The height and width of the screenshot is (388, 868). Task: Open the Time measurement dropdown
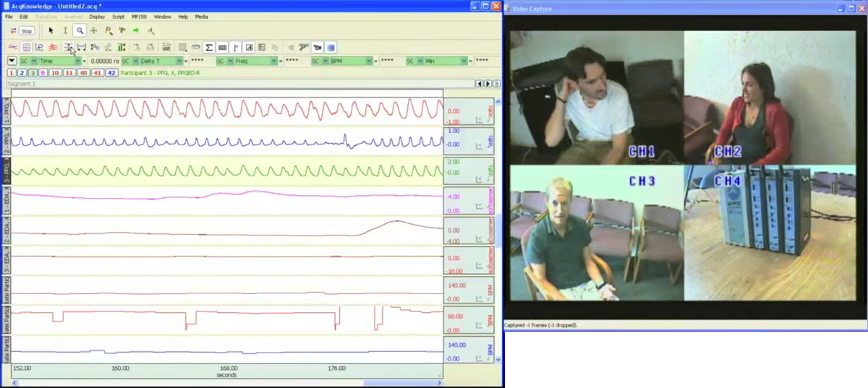(77, 61)
